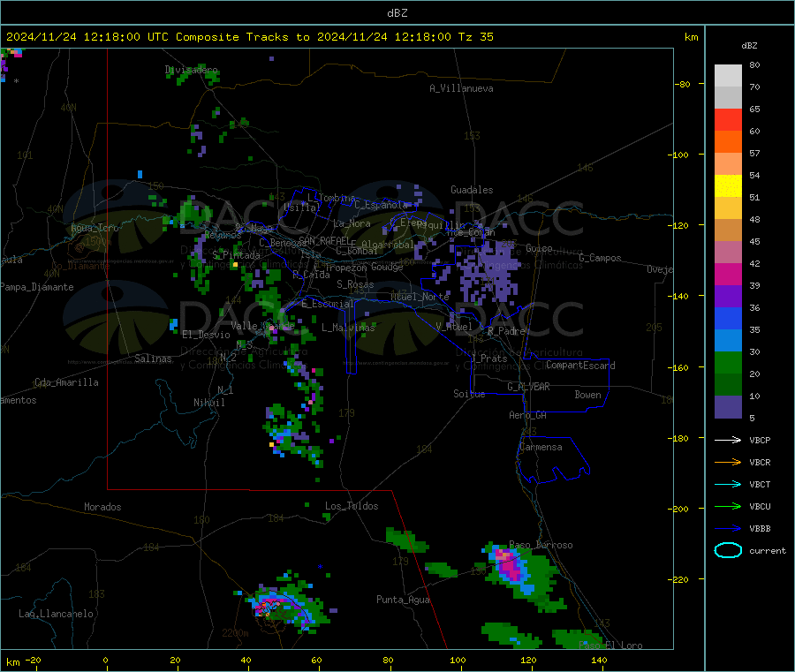The width and height of the screenshot is (795, 672).
Task: Click the Divisadero place label
Action: (191, 70)
